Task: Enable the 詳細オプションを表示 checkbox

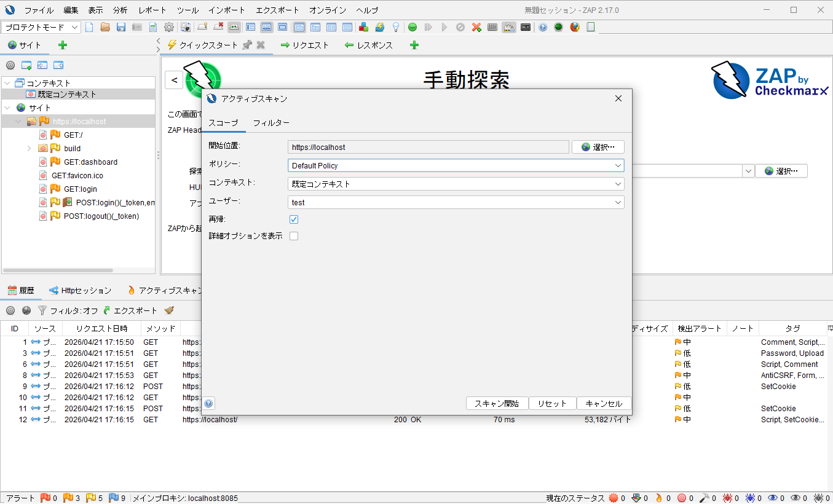Action: click(294, 236)
